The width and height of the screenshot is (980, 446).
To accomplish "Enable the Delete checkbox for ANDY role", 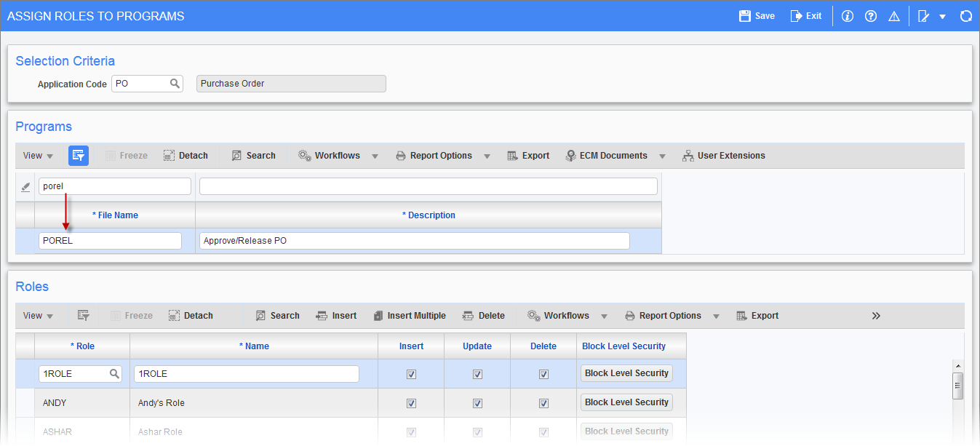I will (x=543, y=402).
